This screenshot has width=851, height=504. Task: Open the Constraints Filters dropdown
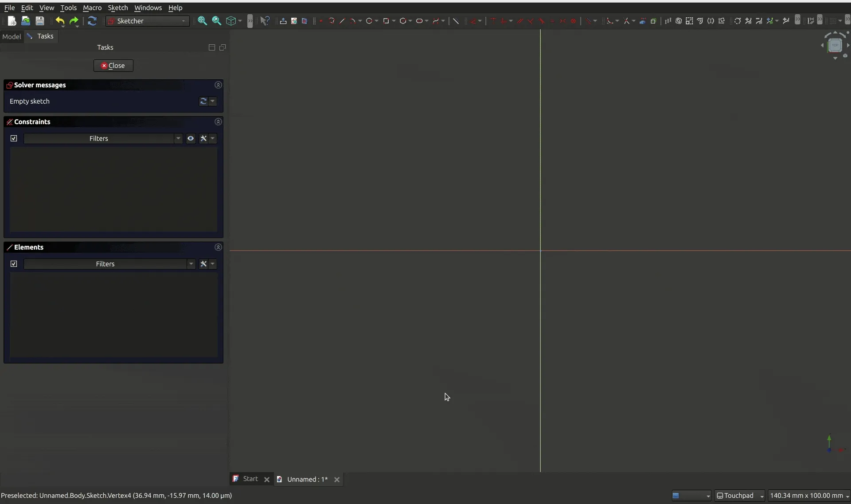tap(103, 138)
